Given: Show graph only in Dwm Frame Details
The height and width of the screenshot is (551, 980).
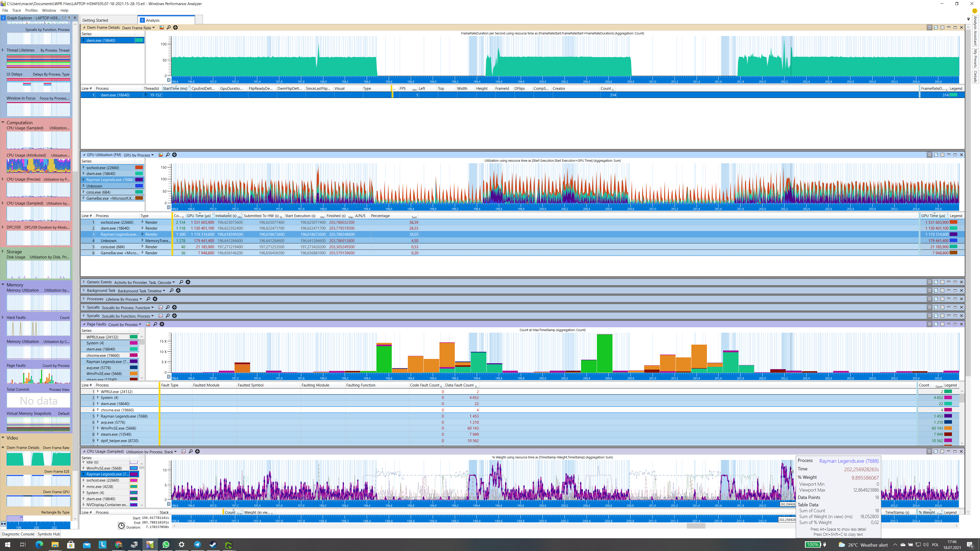Looking at the screenshot, I should click(x=936, y=27).
